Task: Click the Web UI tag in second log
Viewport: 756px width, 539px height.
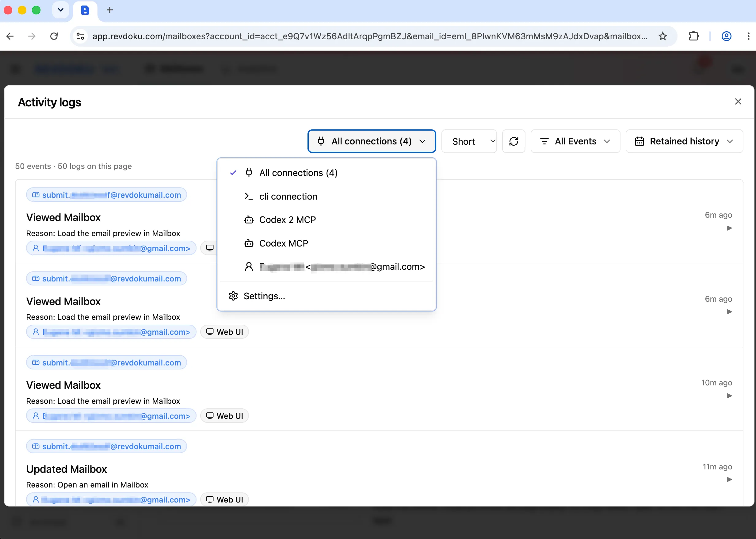Action: pyautogui.click(x=224, y=332)
